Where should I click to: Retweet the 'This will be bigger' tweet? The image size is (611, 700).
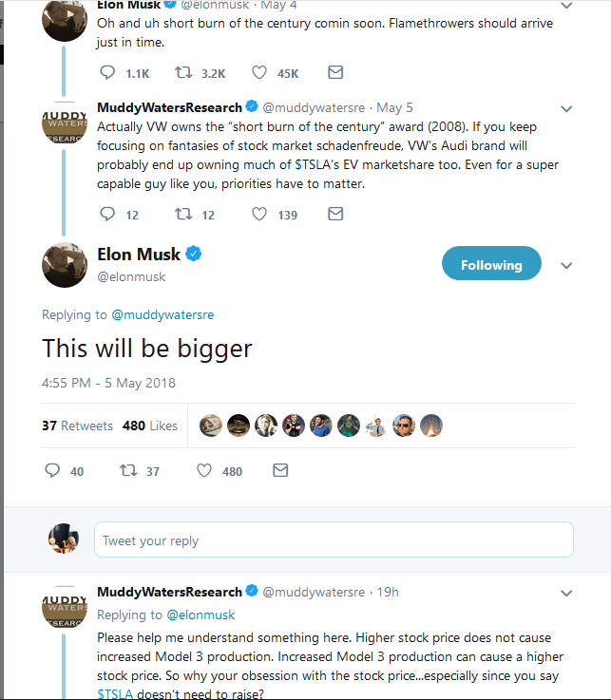(x=126, y=470)
